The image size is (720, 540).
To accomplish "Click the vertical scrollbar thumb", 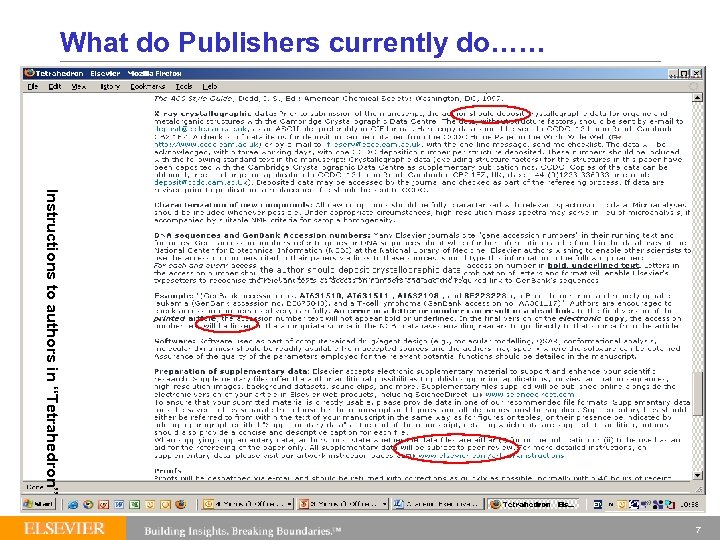I will click(697, 394).
